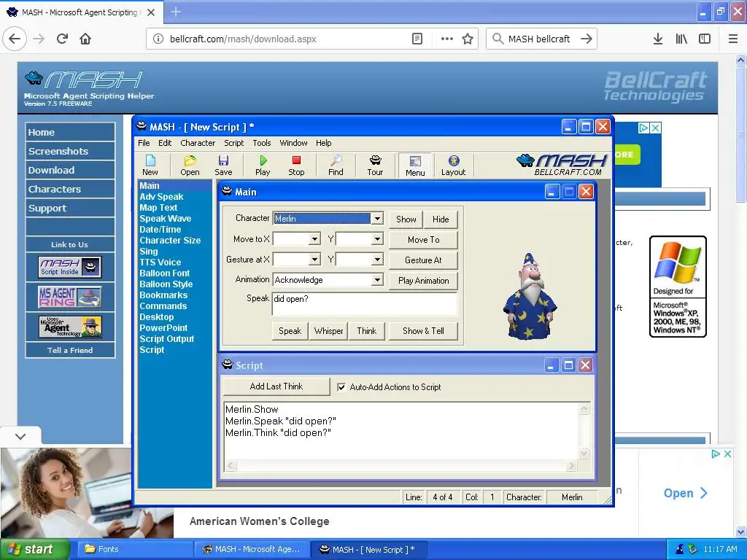Stop playback with the red Stop icon
The image size is (747, 560).
point(296,166)
